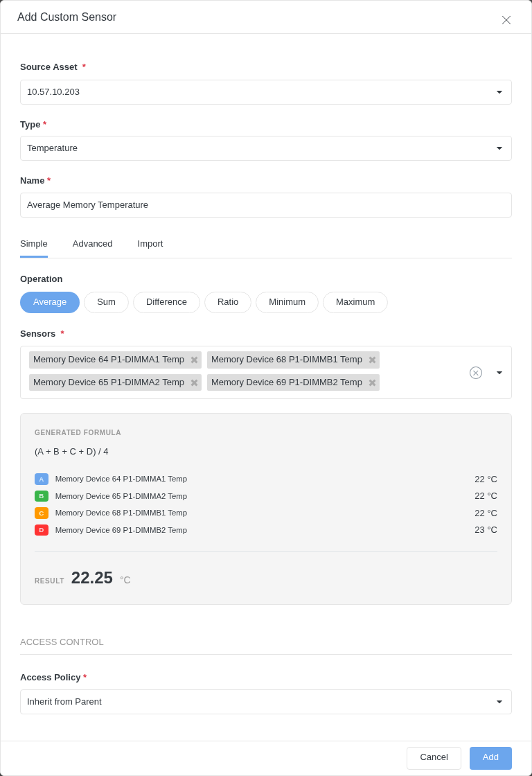Switch to the Import tab

tap(150, 244)
